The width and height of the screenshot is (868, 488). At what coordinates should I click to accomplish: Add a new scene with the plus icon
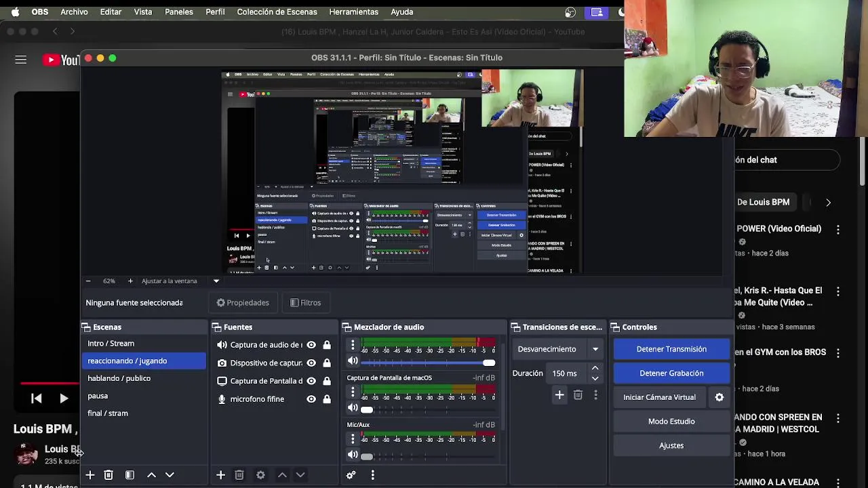pyautogui.click(x=90, y=475)
